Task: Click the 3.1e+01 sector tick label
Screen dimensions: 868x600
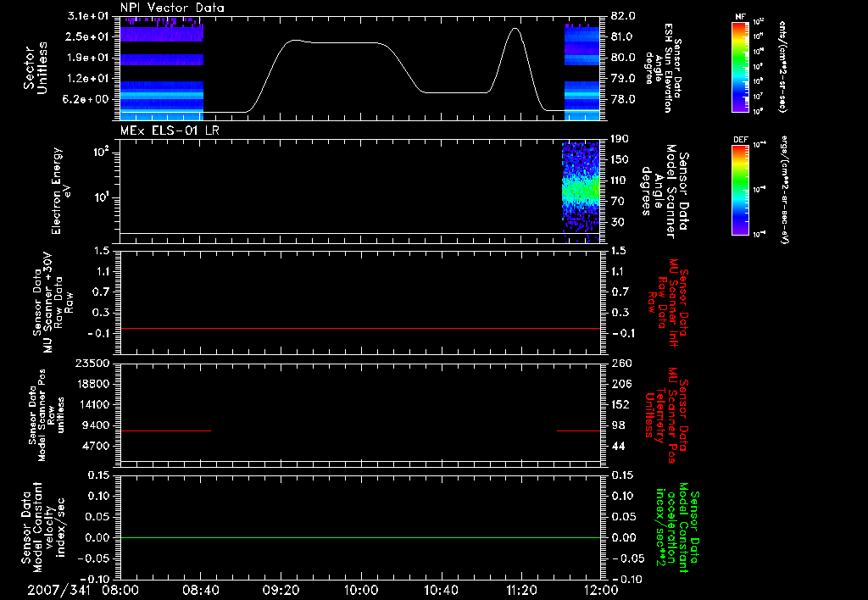Action: pyautogui.click(x=88, y=15)
